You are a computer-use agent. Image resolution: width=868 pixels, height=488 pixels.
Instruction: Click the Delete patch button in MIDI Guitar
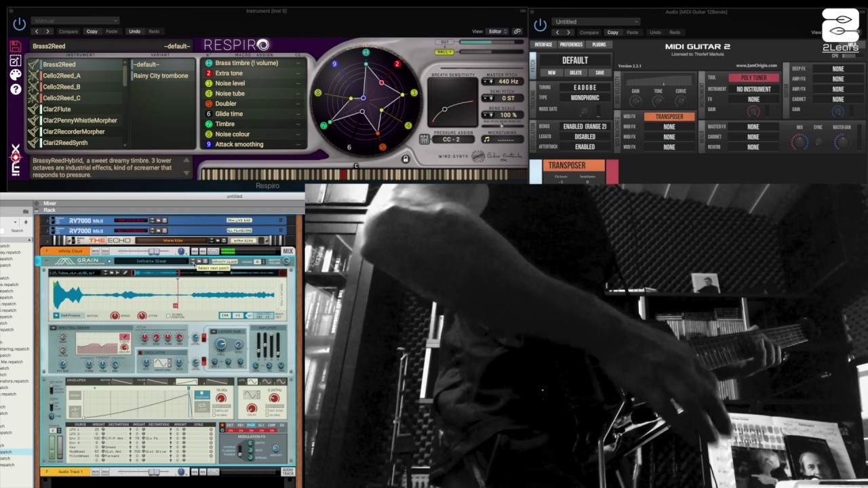(x=576, y=73)
